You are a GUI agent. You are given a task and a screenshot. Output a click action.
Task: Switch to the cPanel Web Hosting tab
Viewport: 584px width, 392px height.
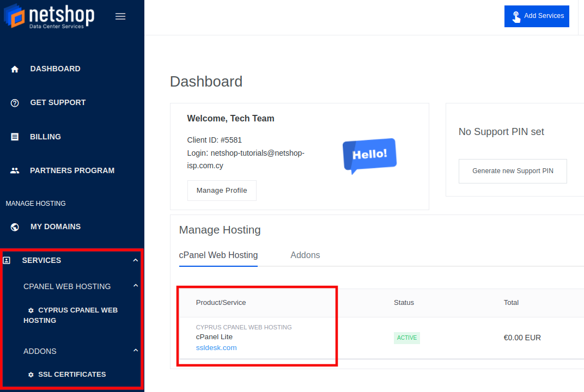click(218, 255)
